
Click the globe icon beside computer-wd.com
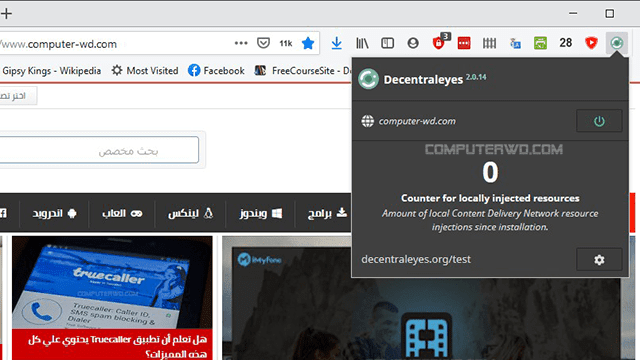pos(367,121)
